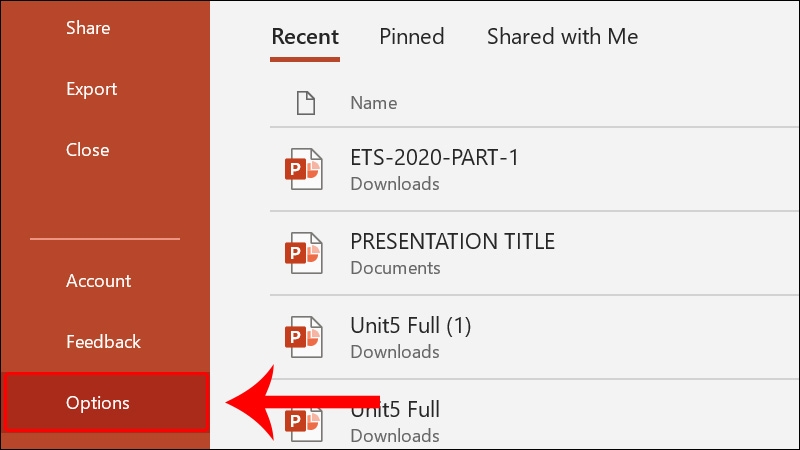Image resolution: width=800 pixels, height=450 pixels.
Task: Switch to the Shared with Me tab
Action: point(562,37)
